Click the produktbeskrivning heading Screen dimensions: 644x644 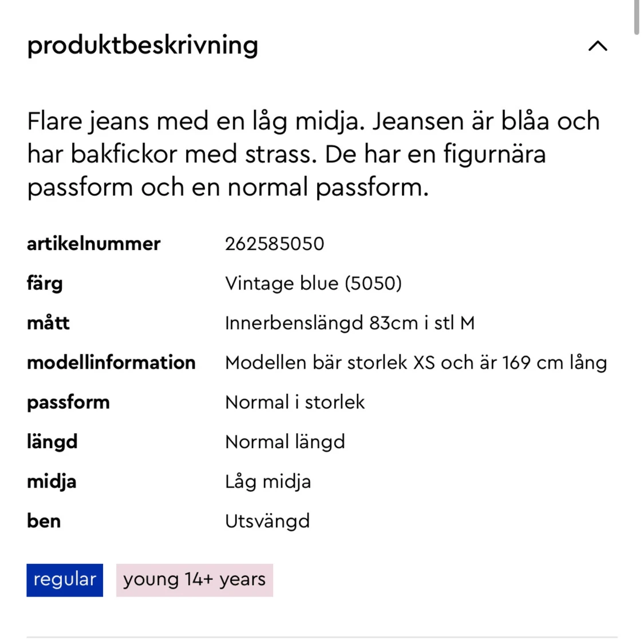coord(143,45)
